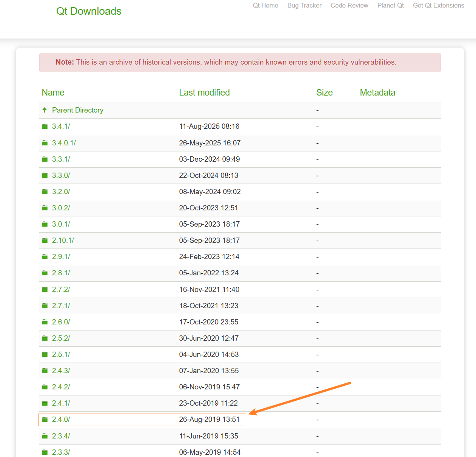Click the date 05-Jan-2022 13:24
The image size is (476, 457).
[x=209, y=273]
